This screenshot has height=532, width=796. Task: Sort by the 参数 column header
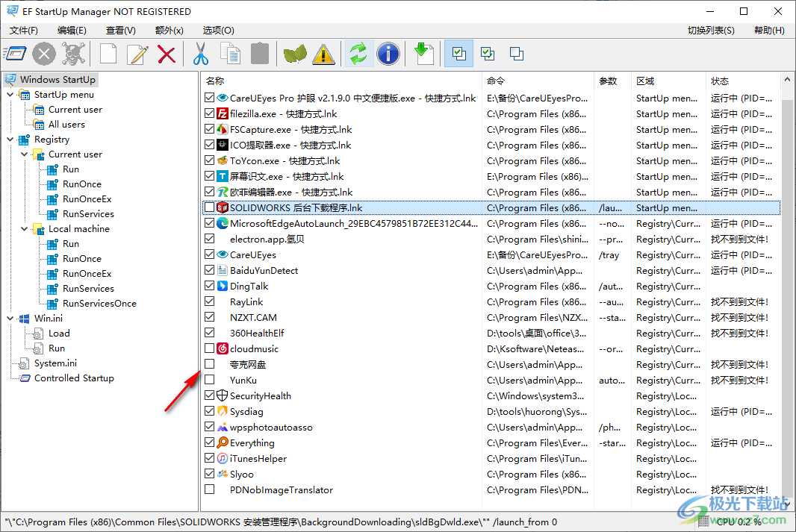(x=613, y=81)
